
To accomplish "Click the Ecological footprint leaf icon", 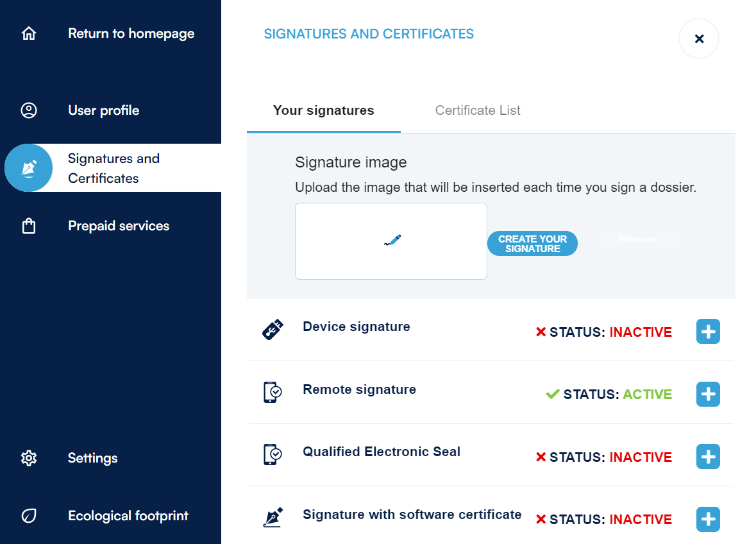I will click(x=29, y=516).
